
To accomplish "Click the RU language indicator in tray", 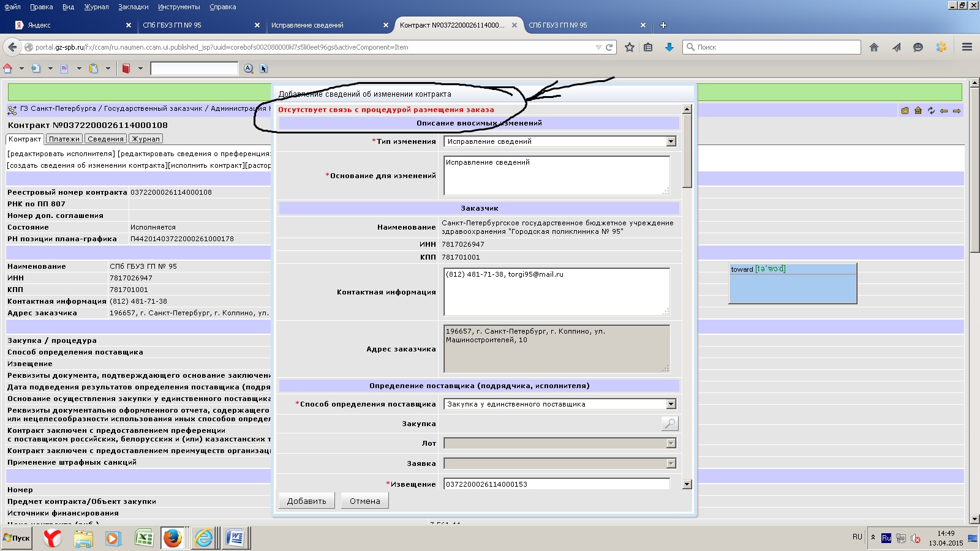I will tap(857, 537).
